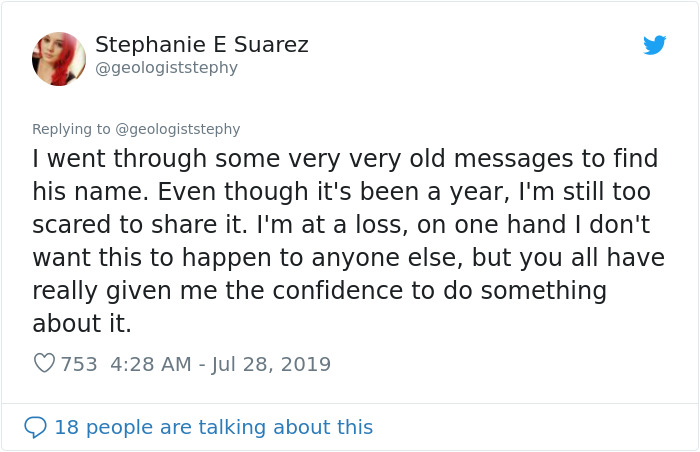700x452 pixels.
Task: Click the Jul 28, 2019 date
Action: click(270, 364)
